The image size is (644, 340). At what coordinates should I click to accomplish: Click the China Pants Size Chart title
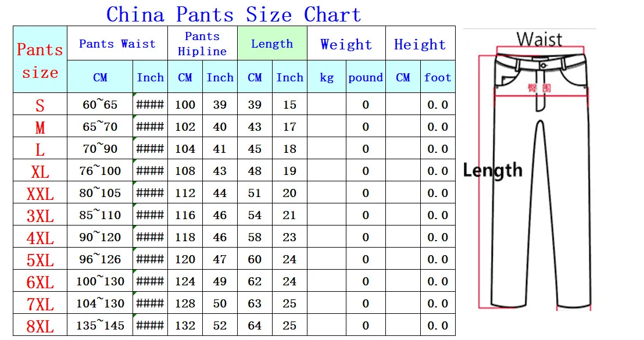pyautogui.click(x=234, y=14)
